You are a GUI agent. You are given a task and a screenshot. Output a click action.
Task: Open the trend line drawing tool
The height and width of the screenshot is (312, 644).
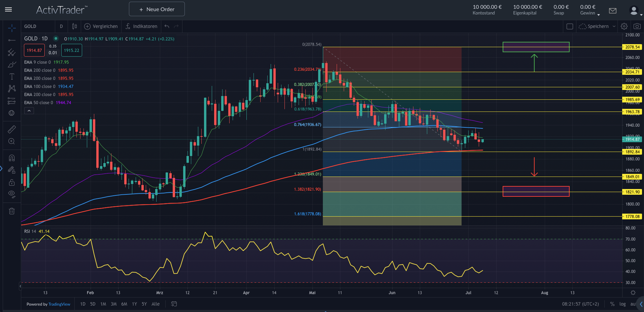(12, 39)
